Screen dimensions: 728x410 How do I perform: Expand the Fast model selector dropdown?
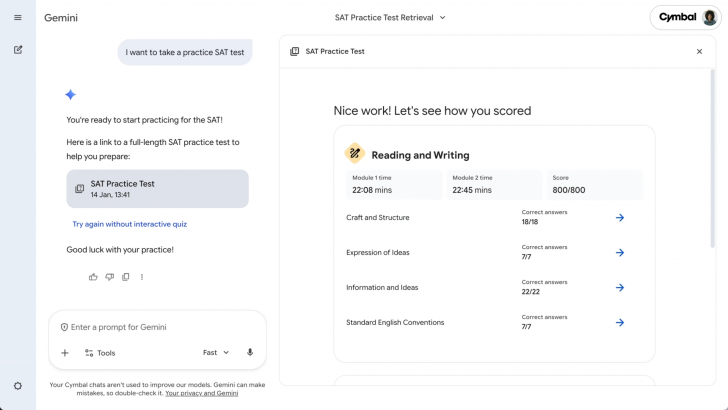pyautogui.click(x=216, y=353)
